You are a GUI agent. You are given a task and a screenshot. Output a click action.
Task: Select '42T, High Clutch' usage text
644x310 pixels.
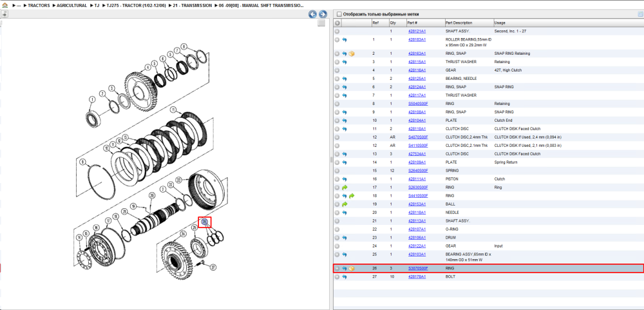[x=508, y=70]
